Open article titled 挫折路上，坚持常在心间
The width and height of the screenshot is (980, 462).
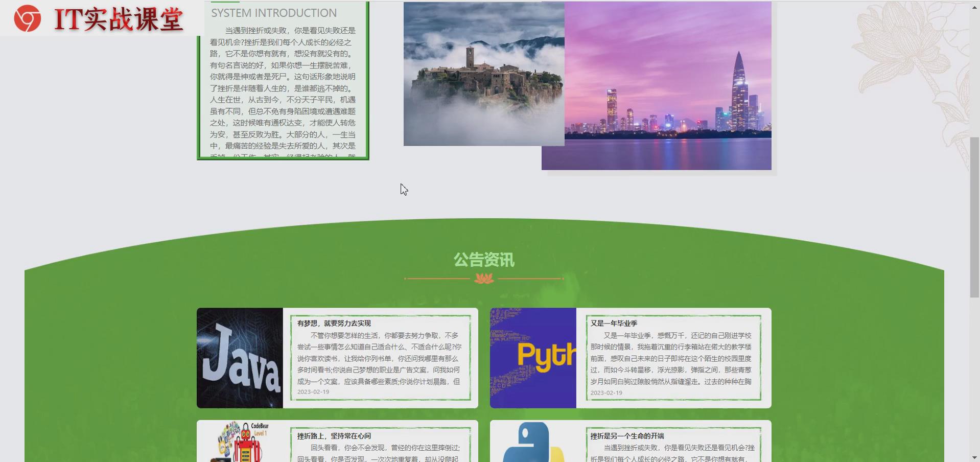click(334, 436)
